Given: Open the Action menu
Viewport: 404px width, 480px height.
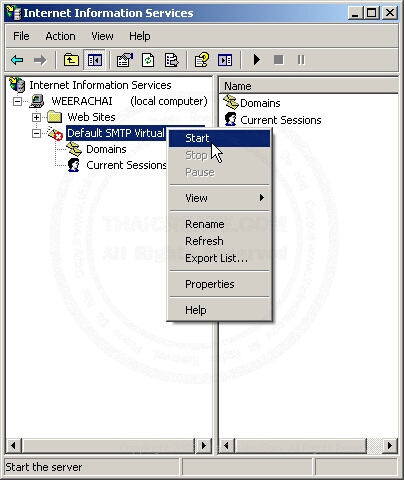Looking at the screenshot, I should 60,36.
